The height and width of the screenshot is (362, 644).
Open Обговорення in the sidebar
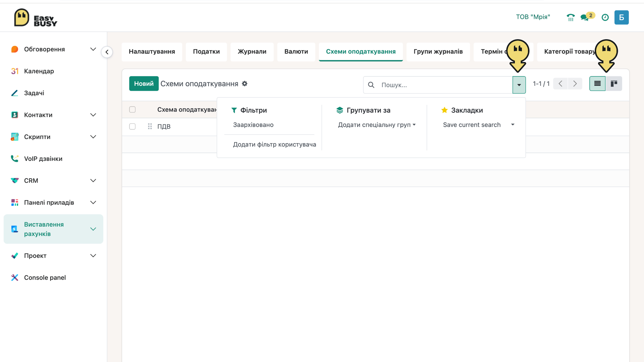(45, 49)
